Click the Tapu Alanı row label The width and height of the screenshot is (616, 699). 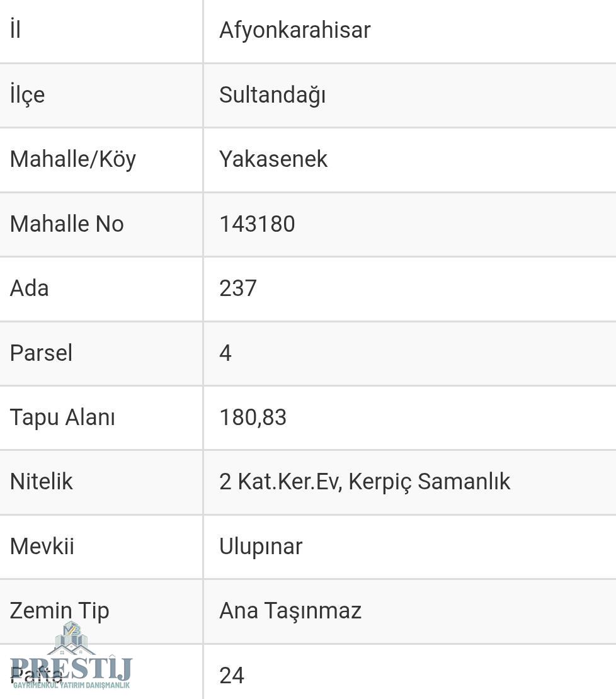pyautogui.click(x=62, y=418)
